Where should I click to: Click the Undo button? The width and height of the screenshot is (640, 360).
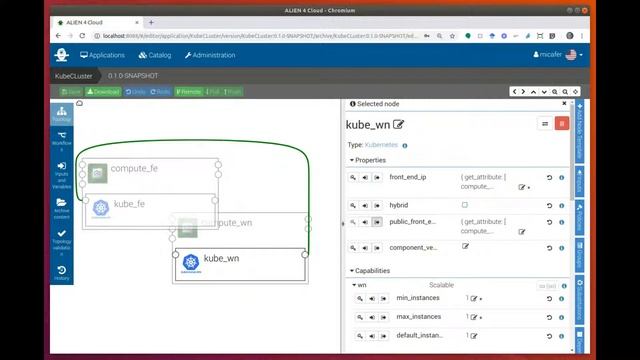click(136, 92)
